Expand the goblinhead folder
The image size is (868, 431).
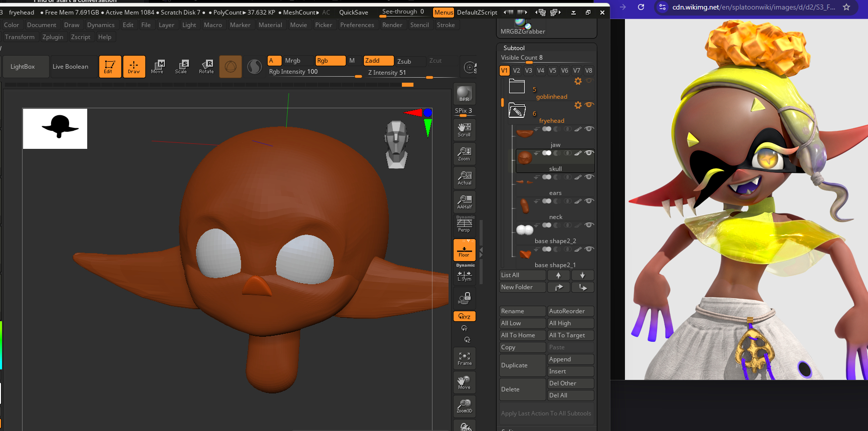(517, 86)
